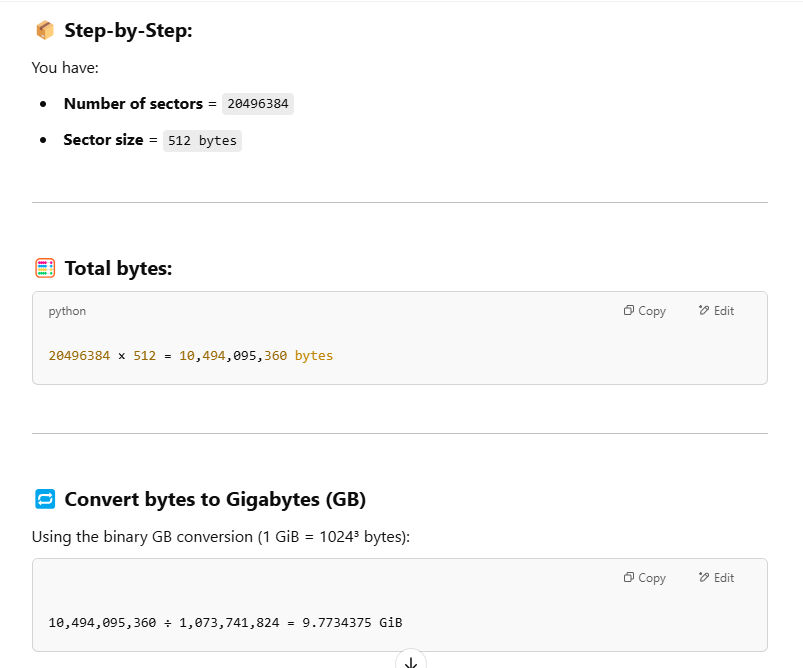Screen dimensions: 803x668
Task: Click the binary GB conversion sentence
Action: [x=220, y=537]
